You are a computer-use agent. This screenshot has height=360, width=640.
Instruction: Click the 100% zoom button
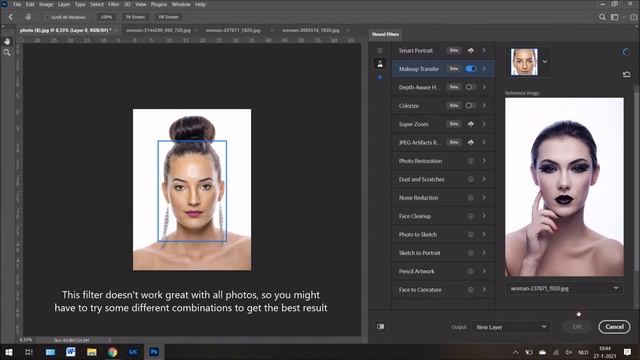click(x=106, y=17)
